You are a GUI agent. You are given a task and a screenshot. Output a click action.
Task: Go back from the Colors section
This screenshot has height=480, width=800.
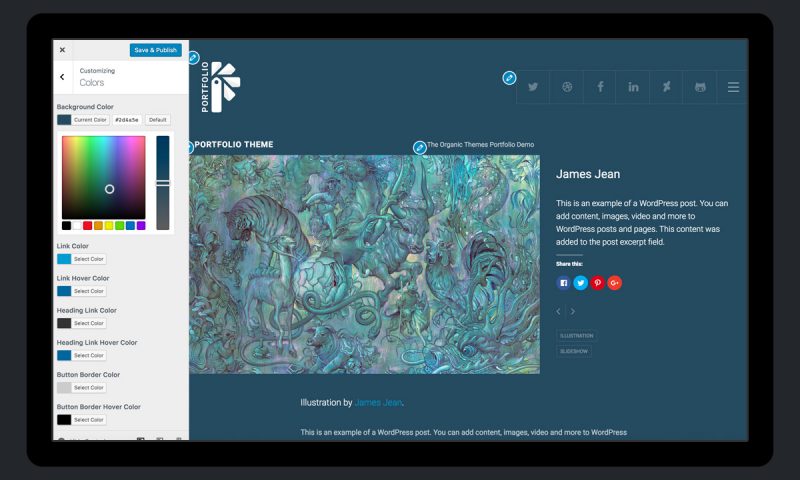click(62, 77)
